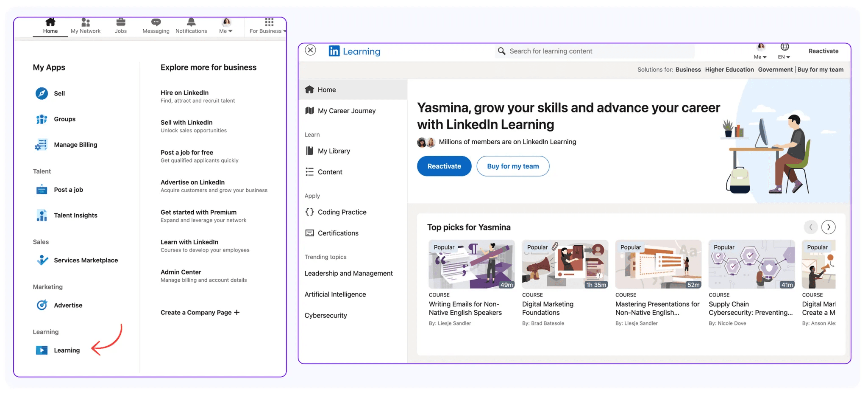Image resolution: width=868 pixels, height=395 pixels.
Task: Click the Search for learning content field
Action: coord(594,51)
